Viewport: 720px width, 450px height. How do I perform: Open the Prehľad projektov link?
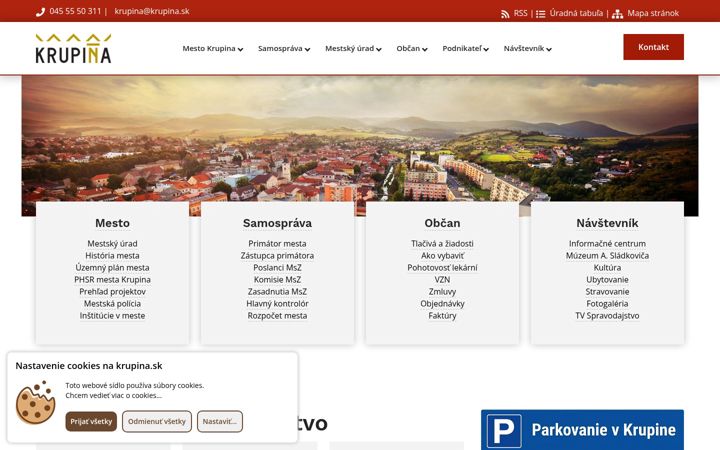[112, 292]
